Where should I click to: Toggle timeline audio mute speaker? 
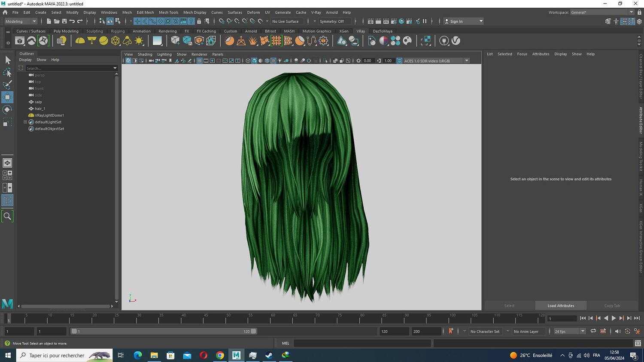coord(618,331)
